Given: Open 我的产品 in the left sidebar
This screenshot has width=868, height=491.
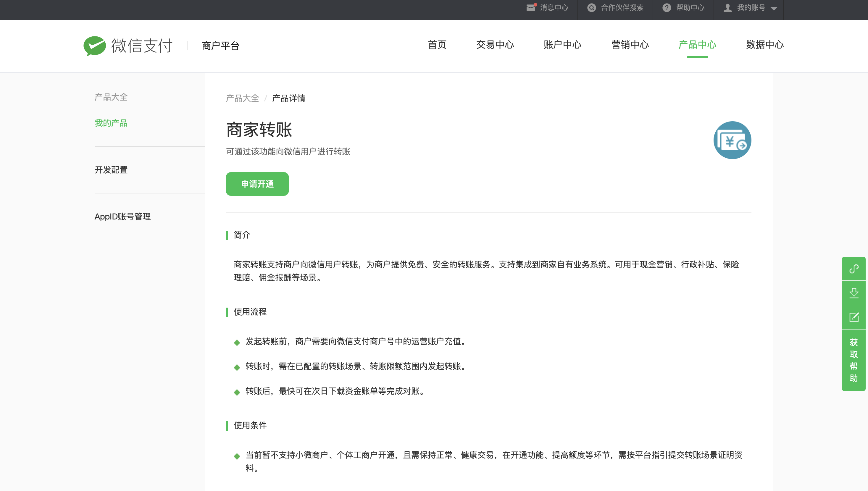Looking at the screenshot, I should coord(111,123).
